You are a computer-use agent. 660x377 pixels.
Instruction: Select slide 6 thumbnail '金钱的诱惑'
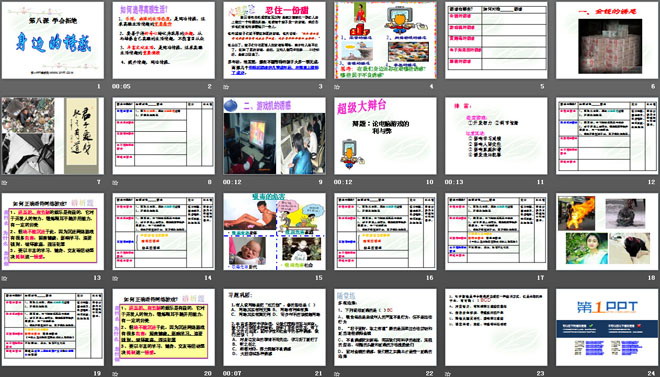pyautogui.click(x=607, y=40)
